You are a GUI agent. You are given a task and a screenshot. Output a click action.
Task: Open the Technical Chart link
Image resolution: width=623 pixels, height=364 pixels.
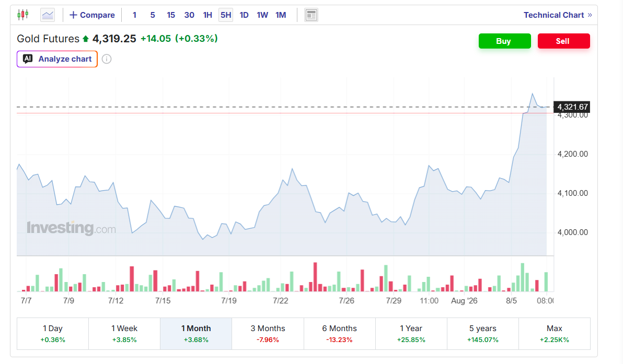553,15
